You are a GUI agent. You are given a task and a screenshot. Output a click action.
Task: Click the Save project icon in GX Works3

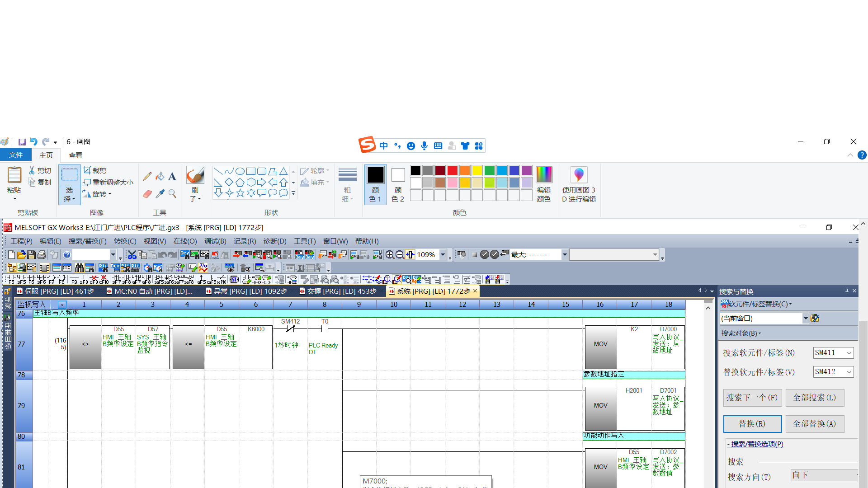[31, 255]
